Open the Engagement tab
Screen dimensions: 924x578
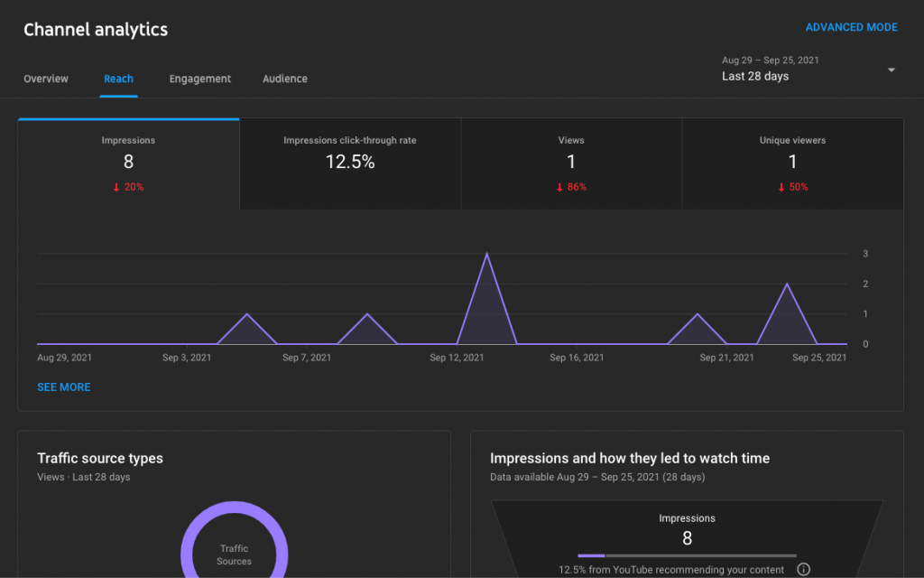[x=200, y=79]
